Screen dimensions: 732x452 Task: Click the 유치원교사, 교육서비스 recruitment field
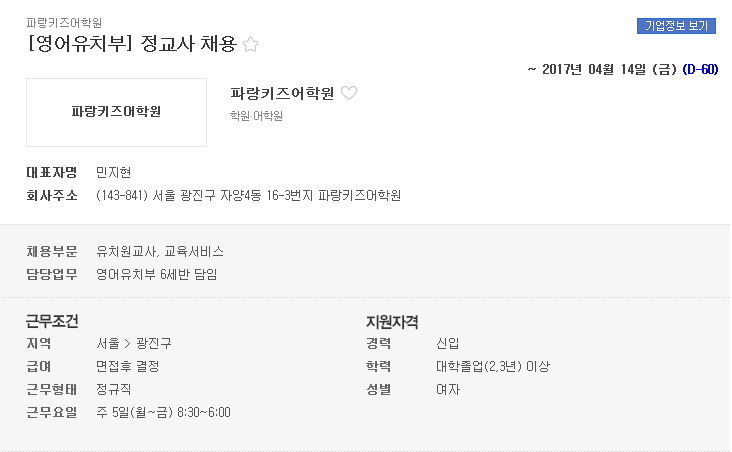click(160, 251)
